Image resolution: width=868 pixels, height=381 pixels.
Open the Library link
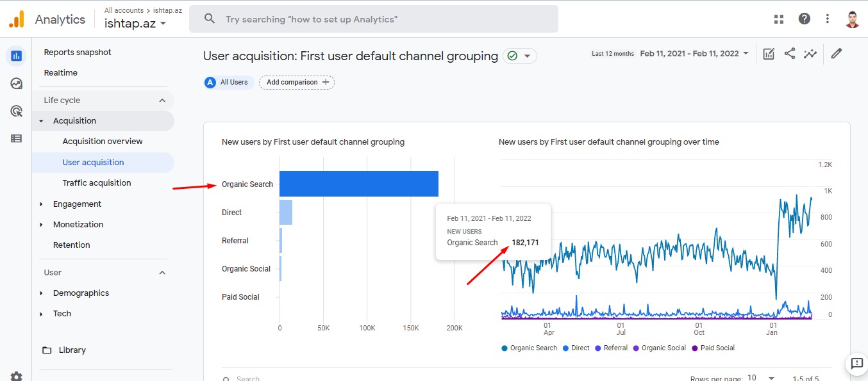tap(72, 350)
